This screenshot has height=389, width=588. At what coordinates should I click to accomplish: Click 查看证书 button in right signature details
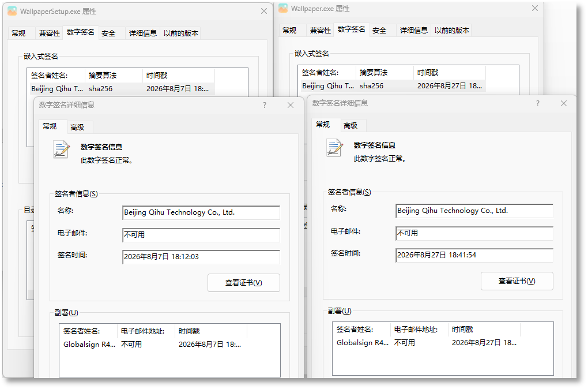(x=517, y=281)
